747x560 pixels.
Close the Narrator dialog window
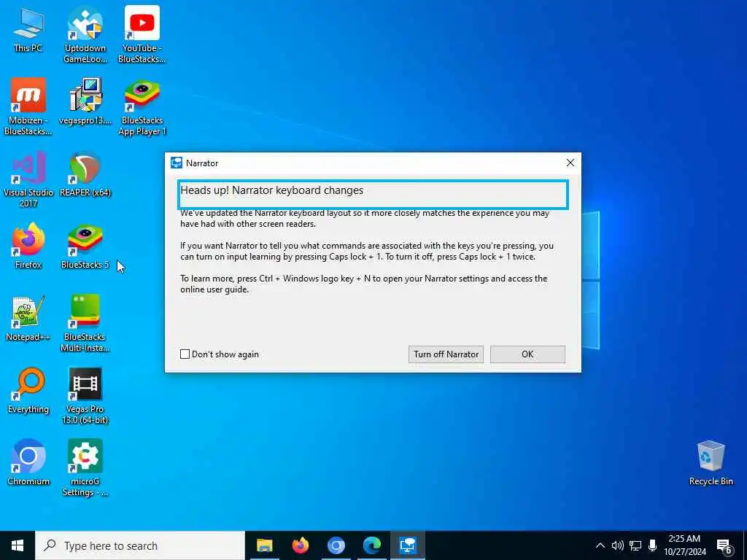pyautogui.click(x=570, y=163)
